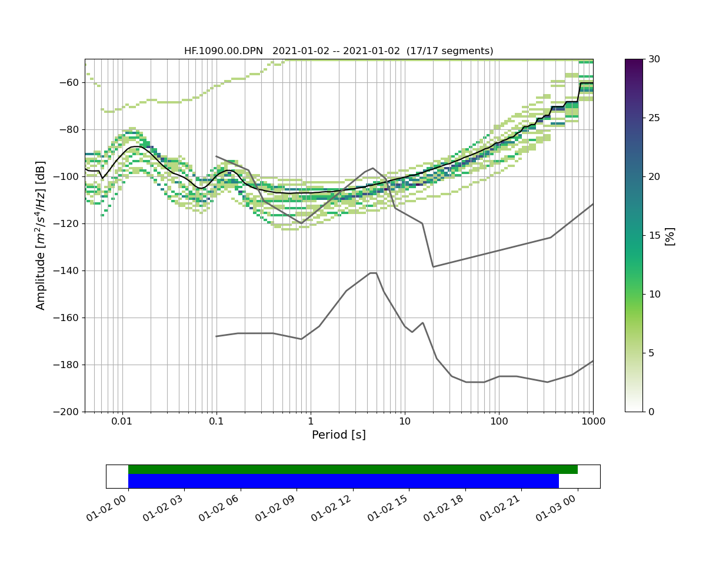This screenshot has height=588, width=706.
Task: Click the Amplitude y-axis label
Action: [x=41, y=235]
